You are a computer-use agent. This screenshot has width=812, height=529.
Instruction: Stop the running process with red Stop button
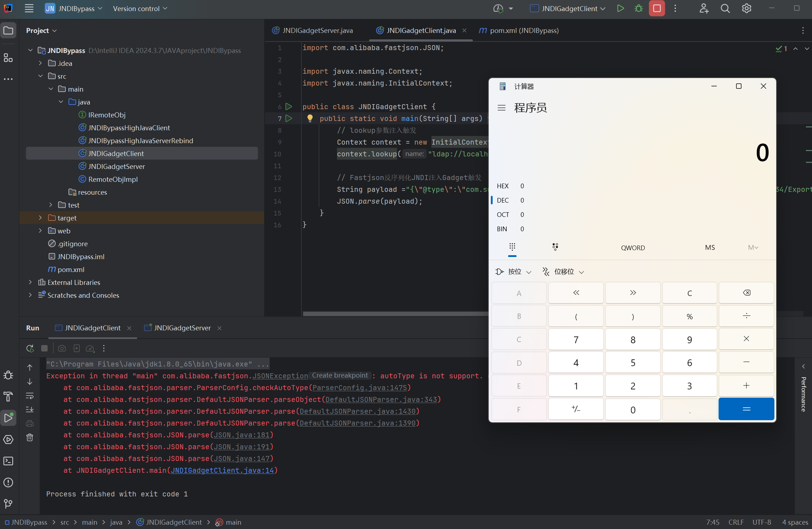pyautogui.click(x=657, y=9)
